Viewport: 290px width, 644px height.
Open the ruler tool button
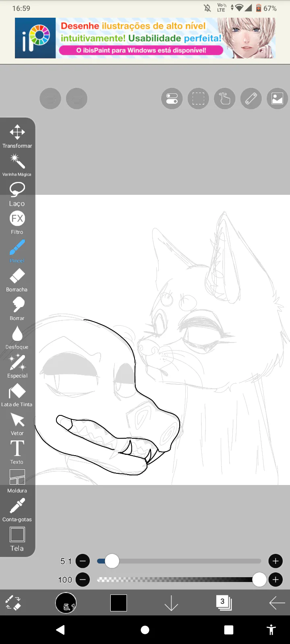pyautogui.click(x=251, y=98)
